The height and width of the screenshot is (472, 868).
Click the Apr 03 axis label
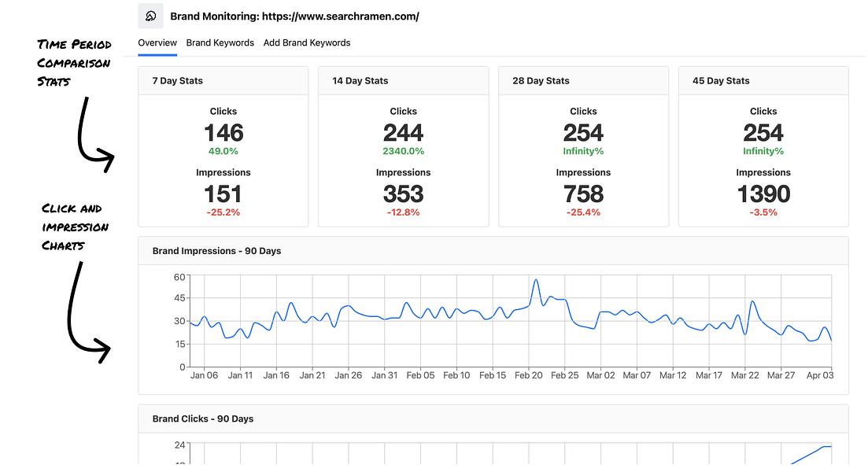820,375
